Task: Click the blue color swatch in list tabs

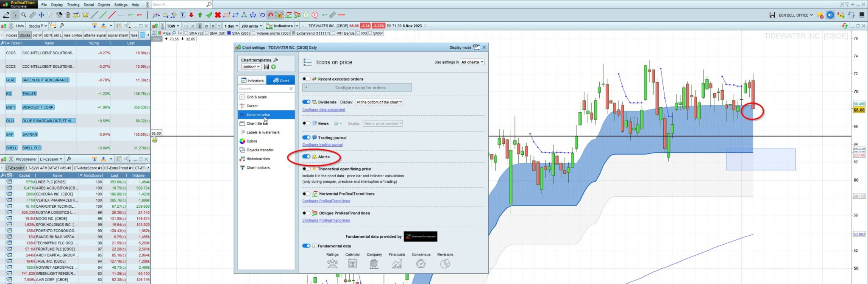Action: click(x=142, y=35)
